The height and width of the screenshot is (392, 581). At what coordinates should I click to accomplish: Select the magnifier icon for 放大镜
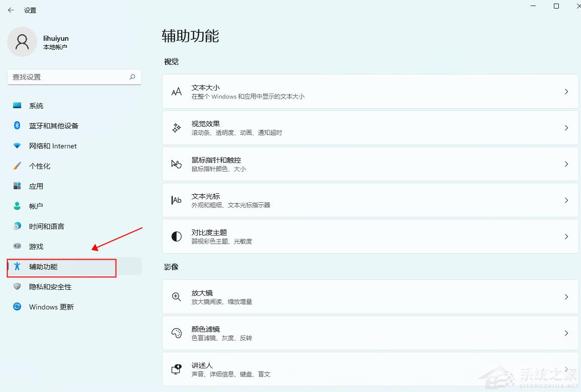coord(176,296)
